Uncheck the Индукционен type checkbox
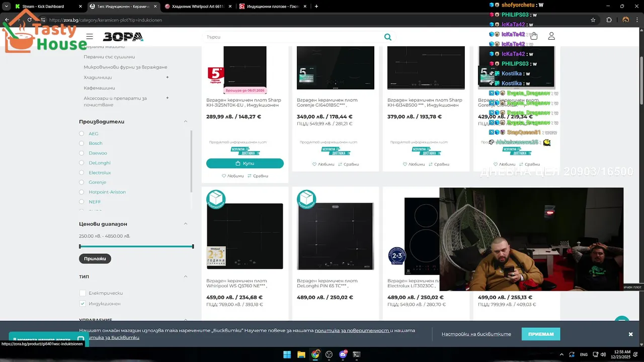Screen dimensions: 644x362 (83, 304)
